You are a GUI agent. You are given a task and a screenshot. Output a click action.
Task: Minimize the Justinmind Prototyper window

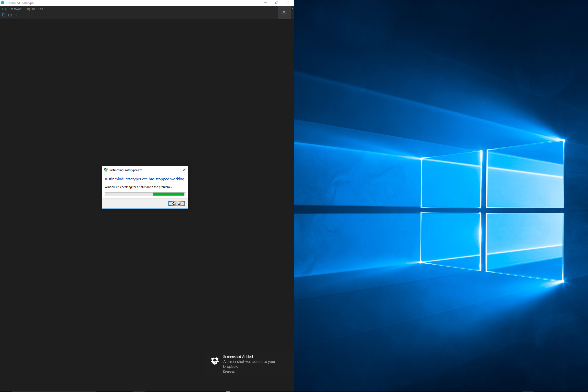266,3
